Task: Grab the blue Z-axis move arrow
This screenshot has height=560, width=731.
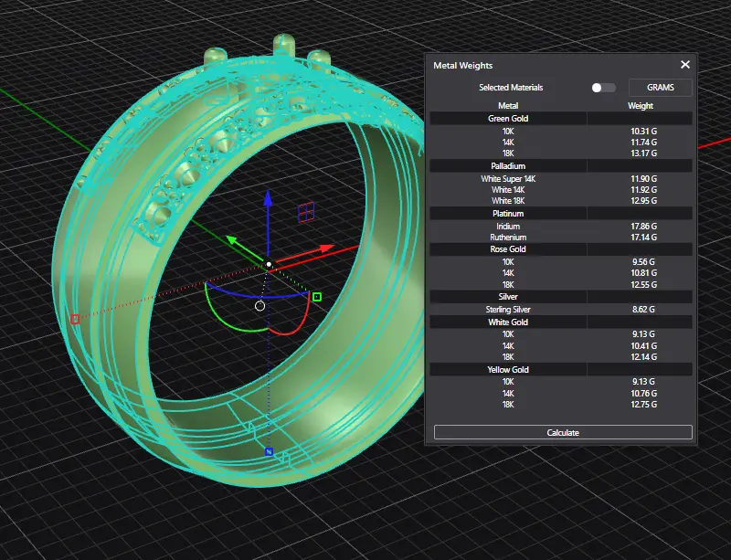Action: [268, 198]
